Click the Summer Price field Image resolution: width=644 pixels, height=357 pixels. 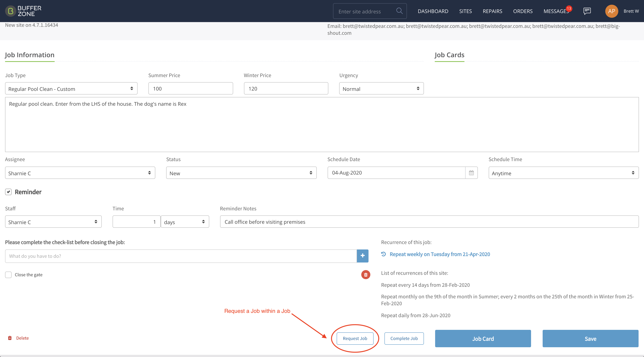[191, 89]
